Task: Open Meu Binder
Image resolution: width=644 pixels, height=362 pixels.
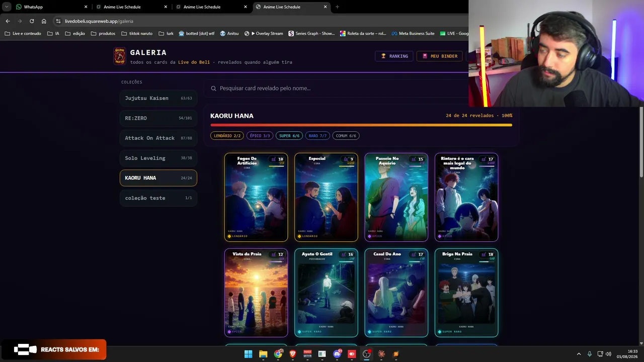Action: [439, 56]
